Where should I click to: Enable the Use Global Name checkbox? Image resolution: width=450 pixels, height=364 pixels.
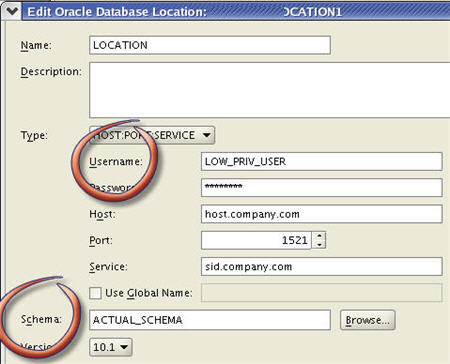[95, 293]
